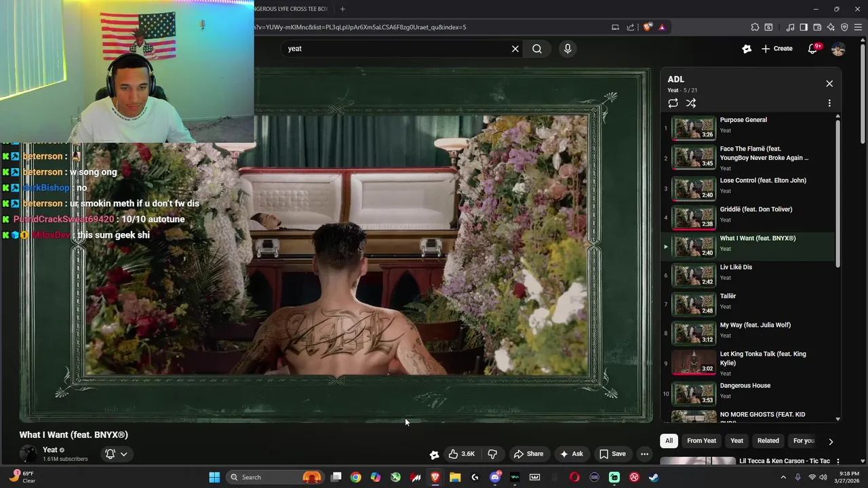Click the Share button
The height and width of the screenshot is (488, 868).
point(528,454)
